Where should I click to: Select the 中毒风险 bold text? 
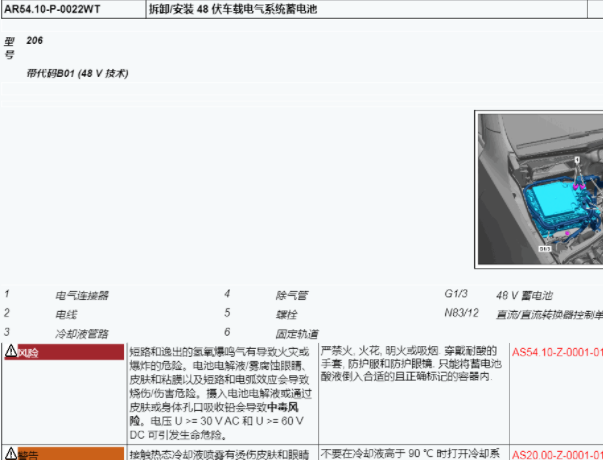click(x=214, y=414)
